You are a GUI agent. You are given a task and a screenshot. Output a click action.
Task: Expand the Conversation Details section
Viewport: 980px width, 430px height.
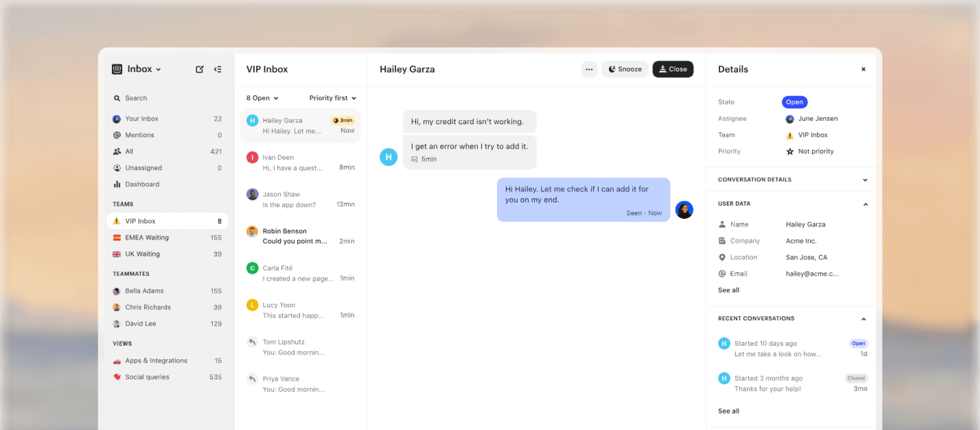click(x=865, y=180)
